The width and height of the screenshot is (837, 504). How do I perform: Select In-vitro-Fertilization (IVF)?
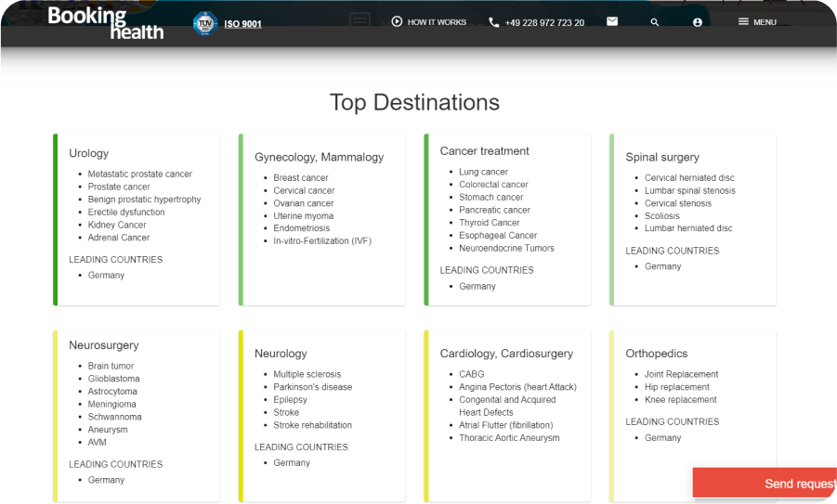322,241
